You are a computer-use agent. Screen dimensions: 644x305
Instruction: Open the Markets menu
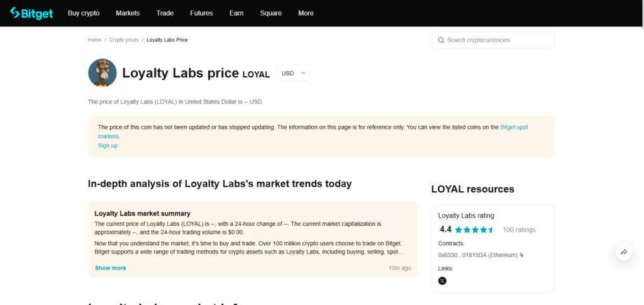tap(128, 13)
